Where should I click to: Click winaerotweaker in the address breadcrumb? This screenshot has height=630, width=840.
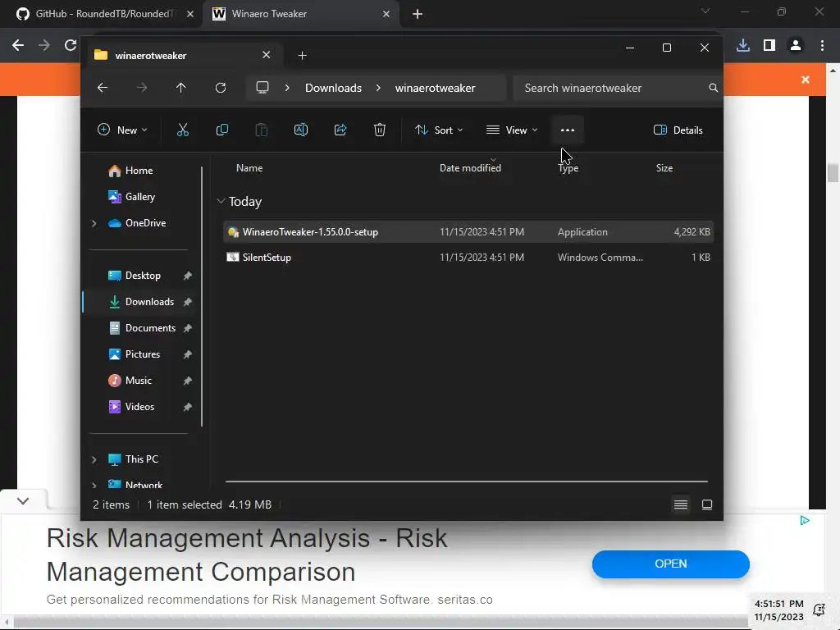[x=435, y=88]
